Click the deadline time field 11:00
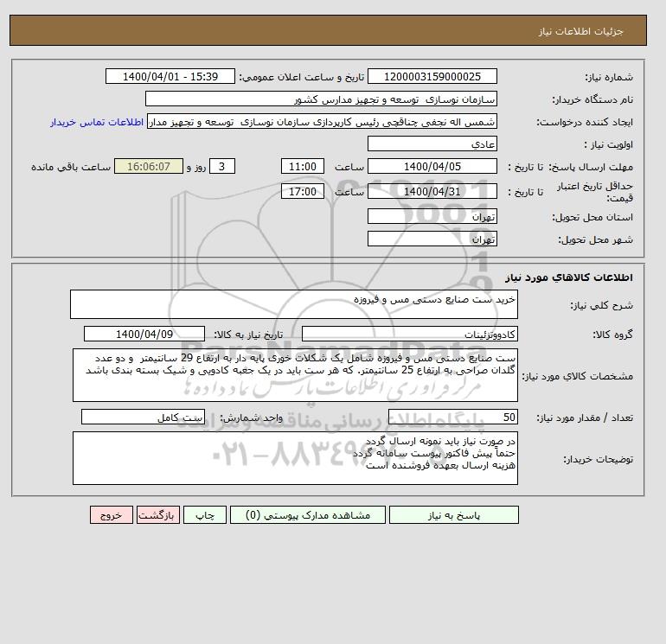The image size is (666, 644). tap(303, 167)
